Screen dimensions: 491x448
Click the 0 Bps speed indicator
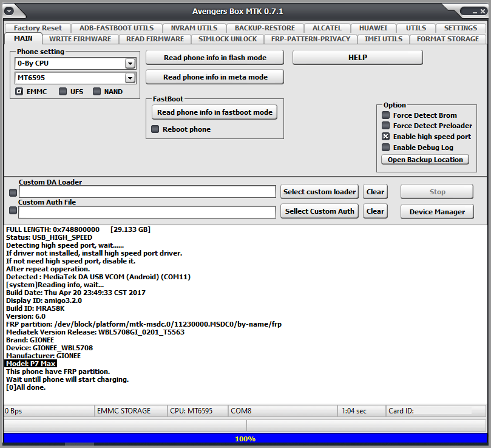pos(49,411)
